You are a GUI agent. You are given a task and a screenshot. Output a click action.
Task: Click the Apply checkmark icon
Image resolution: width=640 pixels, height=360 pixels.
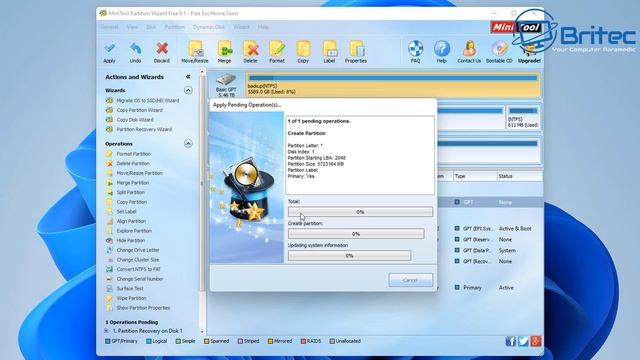[x=109, y=48]
